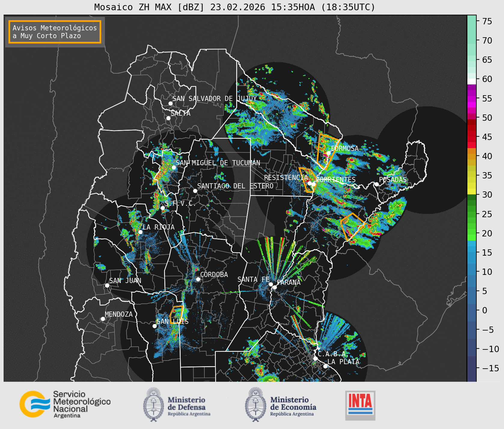Select the Avisos Meteorológicos a Muy Corto Plazo legend

(55, 32)
